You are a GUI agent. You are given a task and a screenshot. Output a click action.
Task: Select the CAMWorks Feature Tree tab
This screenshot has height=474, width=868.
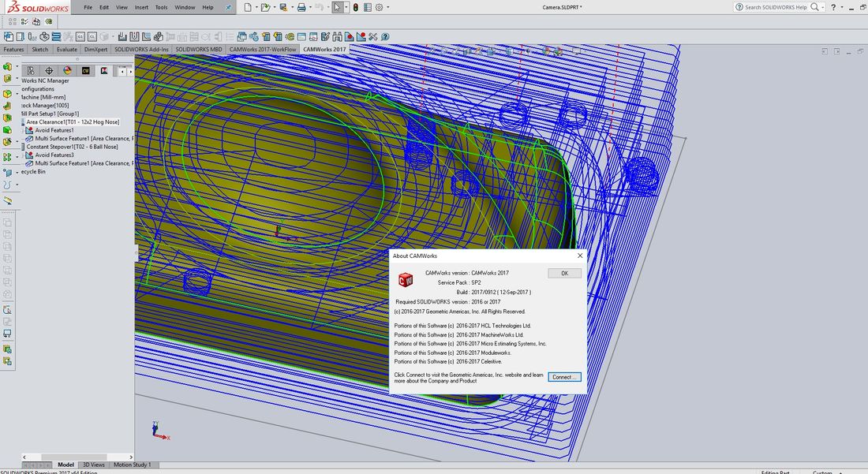[86, 71]
